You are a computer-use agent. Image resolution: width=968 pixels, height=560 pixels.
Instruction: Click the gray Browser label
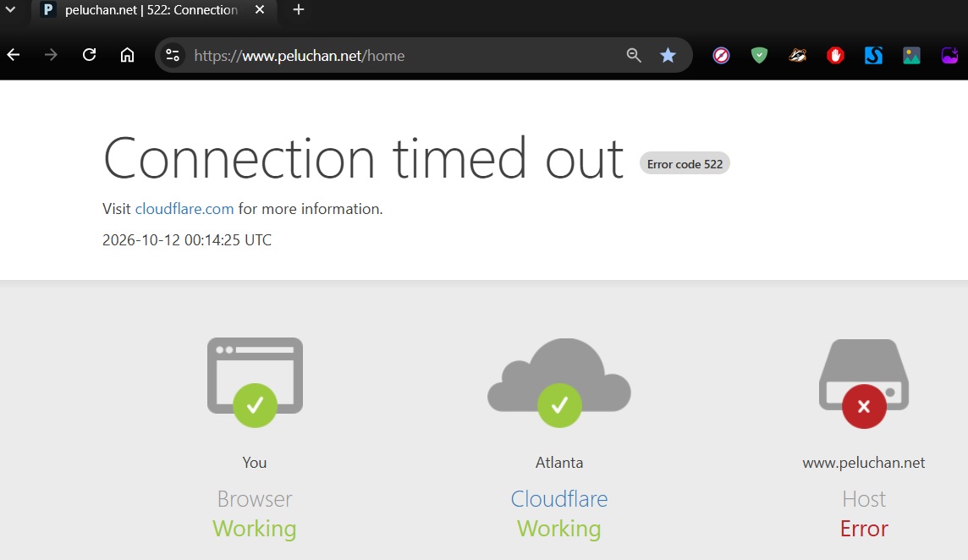255,499
